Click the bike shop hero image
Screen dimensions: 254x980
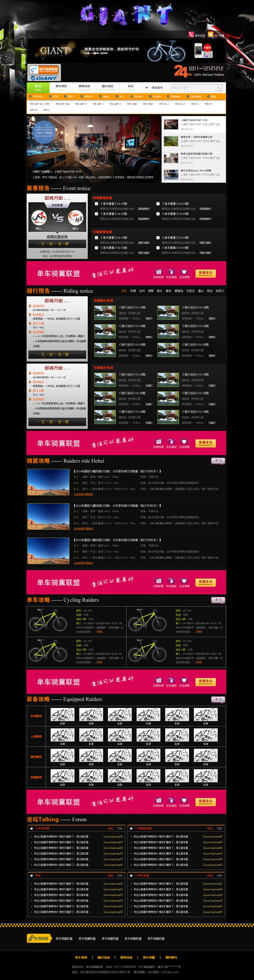point(93,149)
